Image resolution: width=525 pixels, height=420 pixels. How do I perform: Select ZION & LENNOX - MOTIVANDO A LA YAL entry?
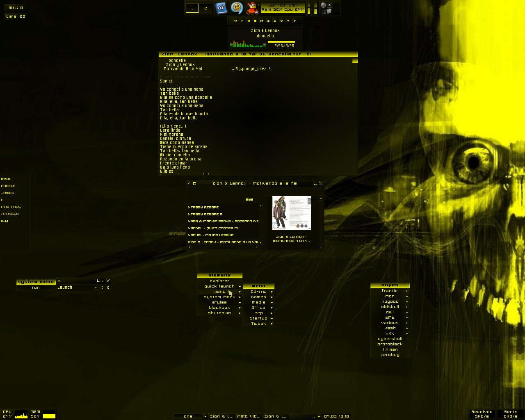(223, 242)
